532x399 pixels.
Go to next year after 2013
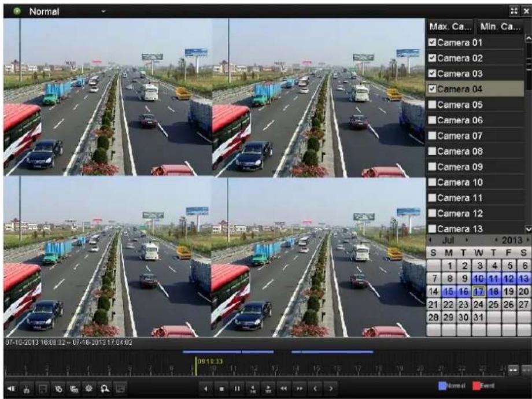click(x=528, y=240)
